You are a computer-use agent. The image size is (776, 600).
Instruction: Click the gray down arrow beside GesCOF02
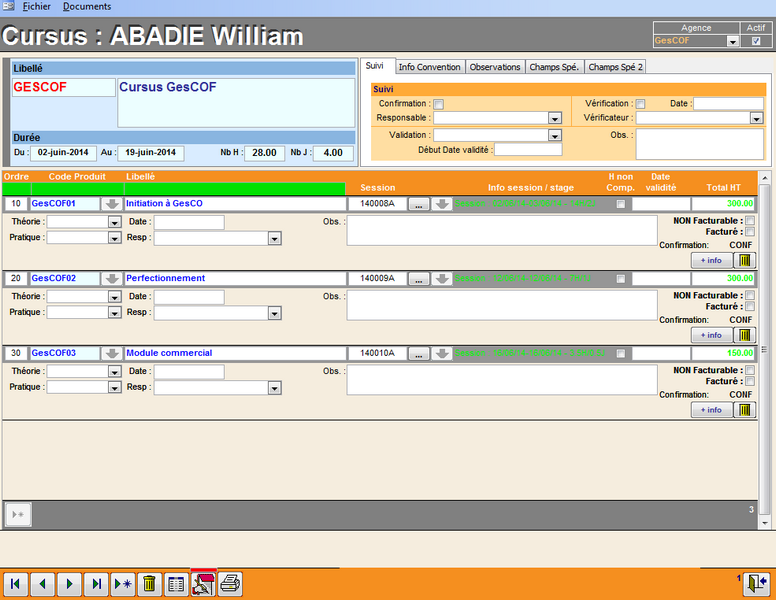pyautogui.click(x=113, y=278)
